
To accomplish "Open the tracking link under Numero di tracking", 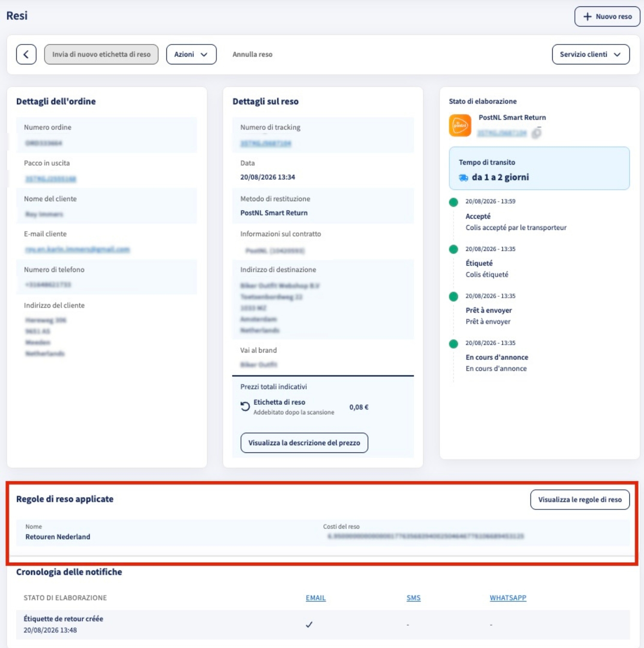I will [266, 144].
